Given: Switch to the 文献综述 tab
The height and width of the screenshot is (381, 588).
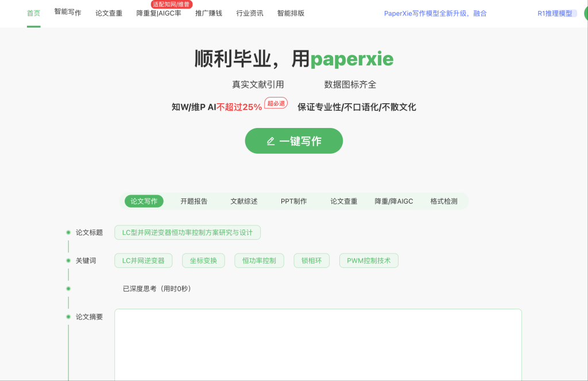Looking at the screenshot, I should point(243,201).
